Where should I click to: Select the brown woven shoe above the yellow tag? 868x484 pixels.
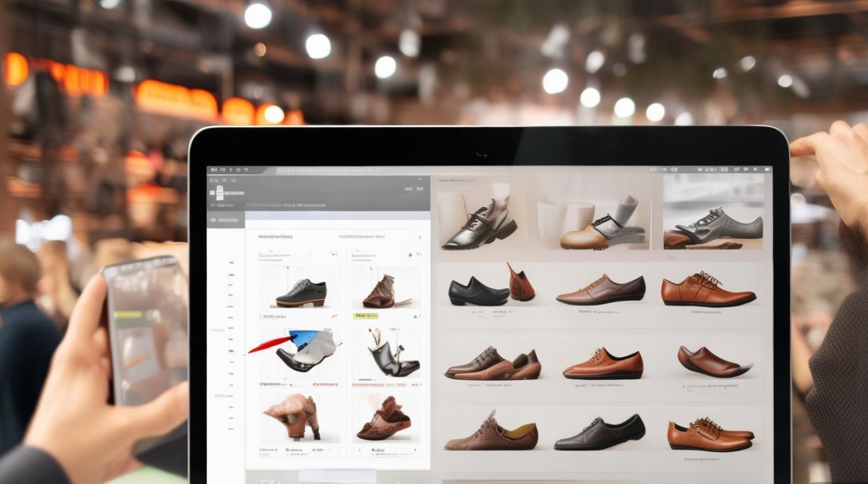[380, 292]
